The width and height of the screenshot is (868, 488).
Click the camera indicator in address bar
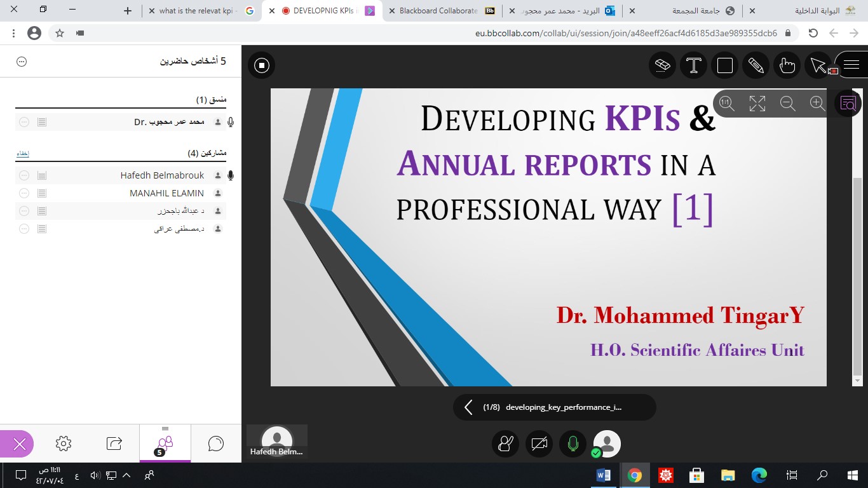79,33
